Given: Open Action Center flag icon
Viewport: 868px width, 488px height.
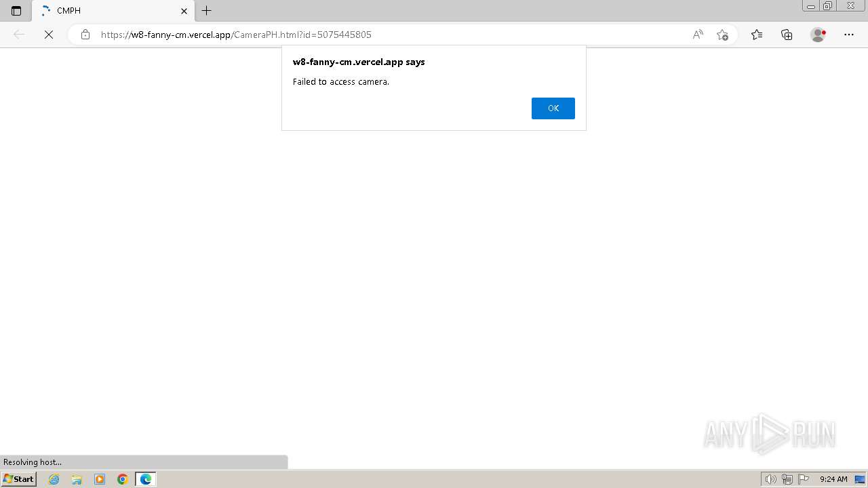Looking at the screenshot, I should pos(804,479).
